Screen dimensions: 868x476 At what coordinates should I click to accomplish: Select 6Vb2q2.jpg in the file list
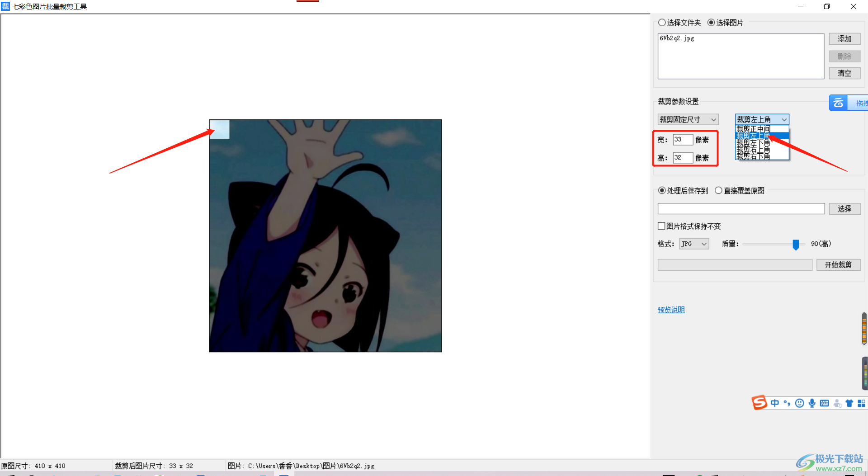pyautogui.click(x=677, y=38)
